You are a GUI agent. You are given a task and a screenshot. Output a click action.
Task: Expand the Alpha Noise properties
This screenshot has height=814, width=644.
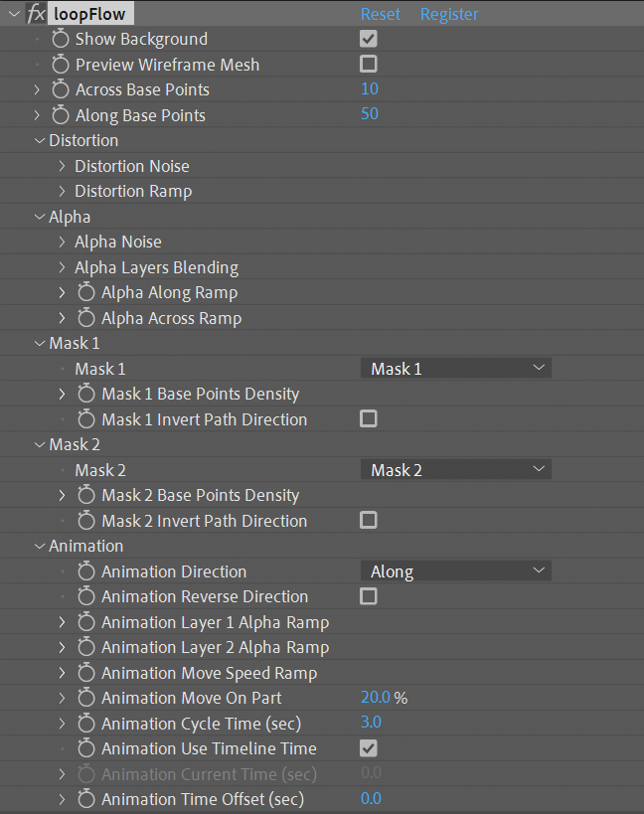coord(62,242)
